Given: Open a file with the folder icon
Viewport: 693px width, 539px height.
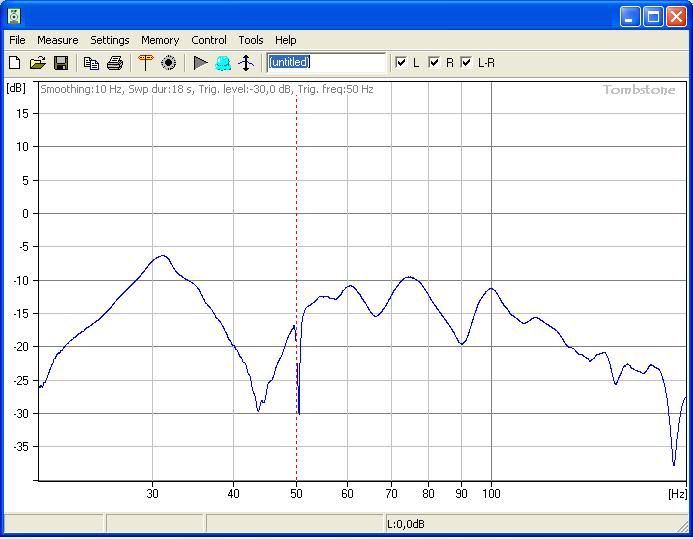Looking at the screenshot, I should [38, 63].
